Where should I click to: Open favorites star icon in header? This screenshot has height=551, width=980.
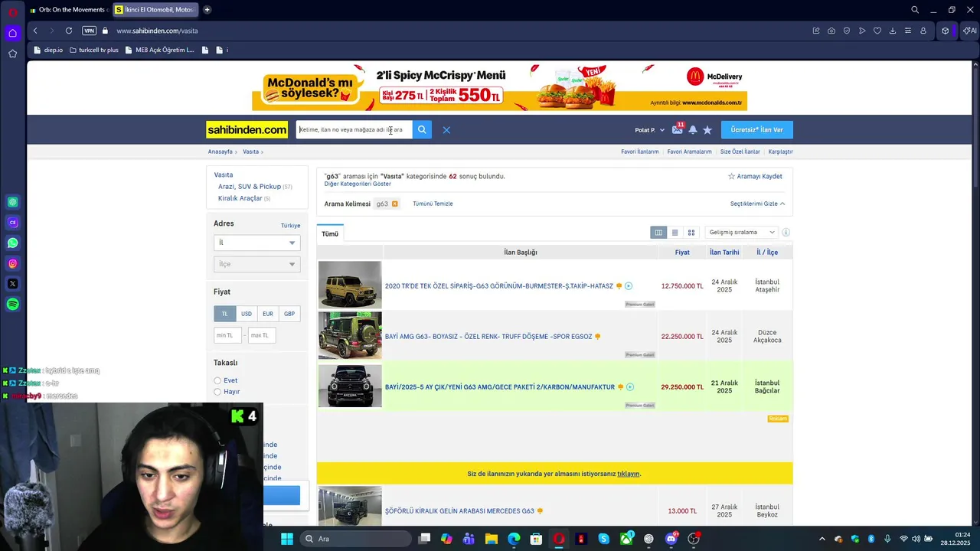707,130
